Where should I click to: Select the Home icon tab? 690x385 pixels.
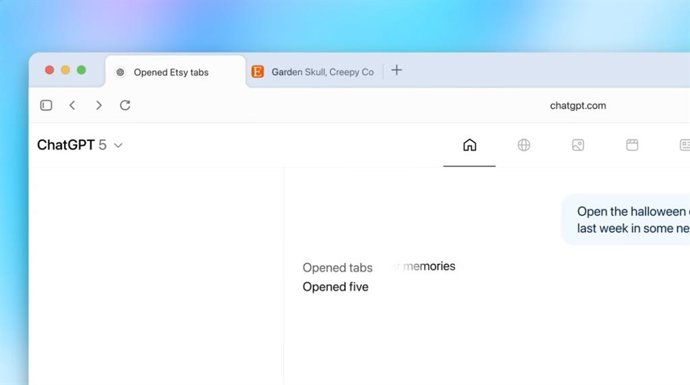[x=470, y=145]
